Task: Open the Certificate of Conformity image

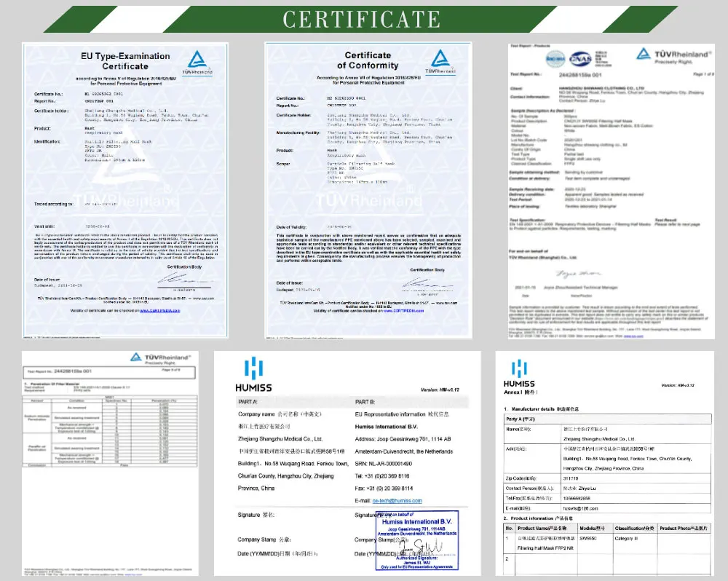Action: click(x=368, y=190)
